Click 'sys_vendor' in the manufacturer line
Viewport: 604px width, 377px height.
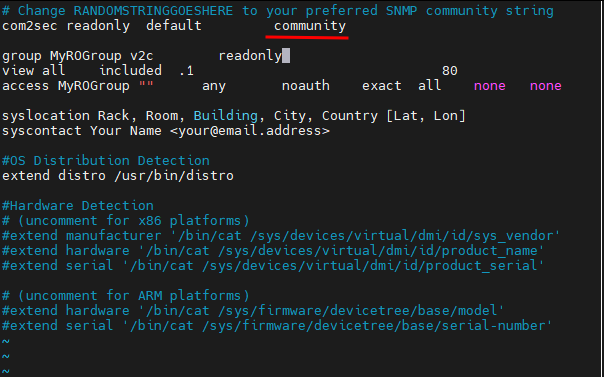tap(513, 236)
